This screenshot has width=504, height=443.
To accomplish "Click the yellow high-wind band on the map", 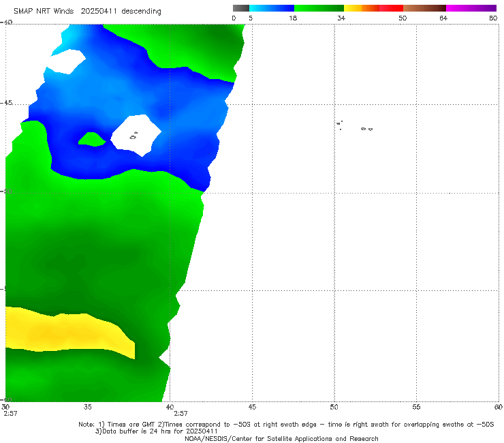I will click(67, 333).
